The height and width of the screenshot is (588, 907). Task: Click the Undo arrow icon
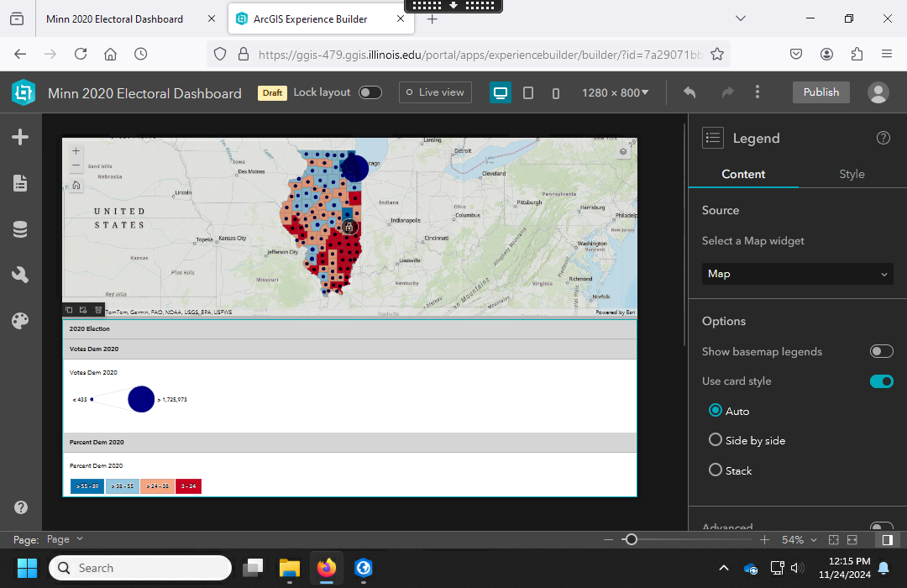pos(689,92)
